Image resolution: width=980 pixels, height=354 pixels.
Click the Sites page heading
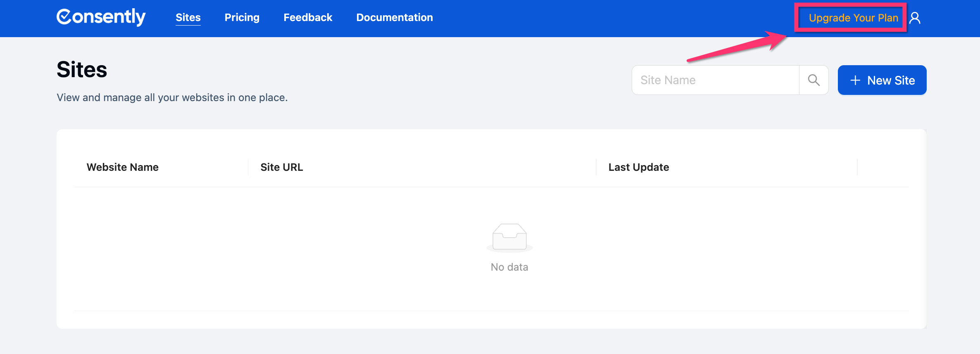82,69
